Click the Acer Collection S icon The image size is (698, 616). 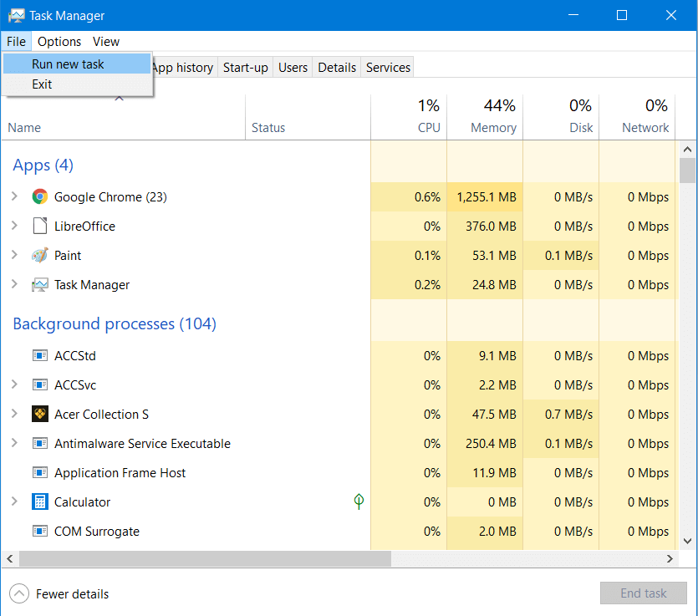coord(39,415)
